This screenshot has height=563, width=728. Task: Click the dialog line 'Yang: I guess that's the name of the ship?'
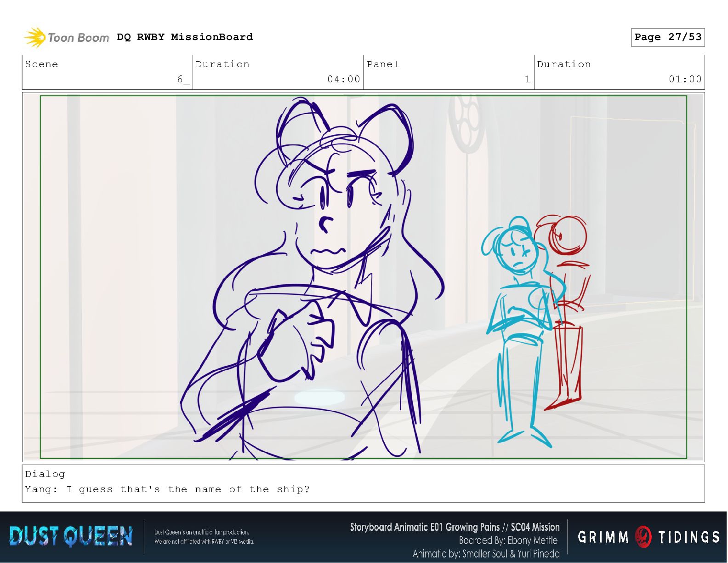[x=167, y=489]
